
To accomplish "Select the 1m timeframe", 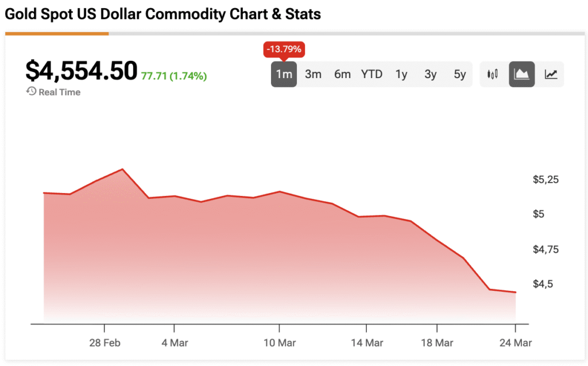I will click(284, 74).
